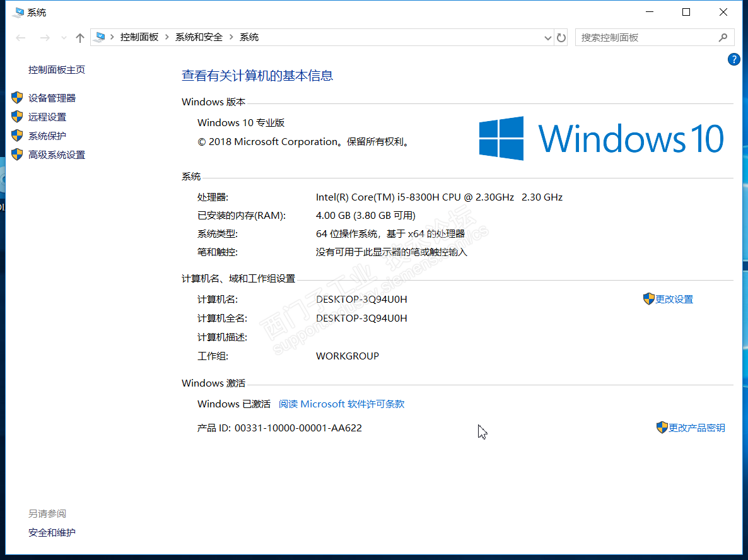Expand chevron after 控制面板 breadcrumb
The image size is (748, 560).
tap(167, 37)
